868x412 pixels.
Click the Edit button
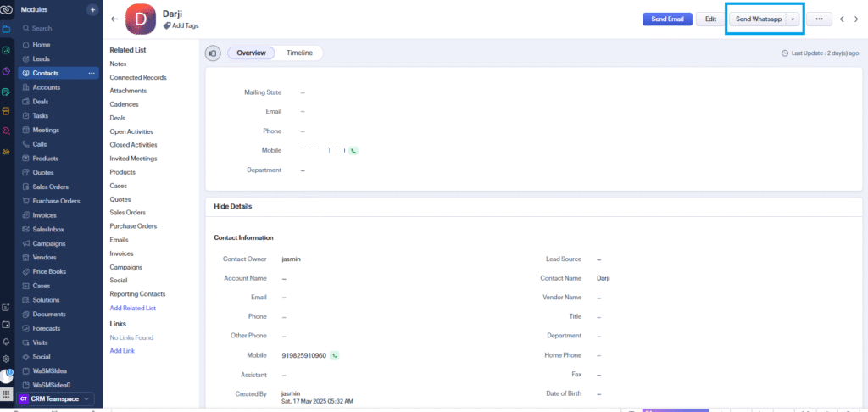click(710, 19)
